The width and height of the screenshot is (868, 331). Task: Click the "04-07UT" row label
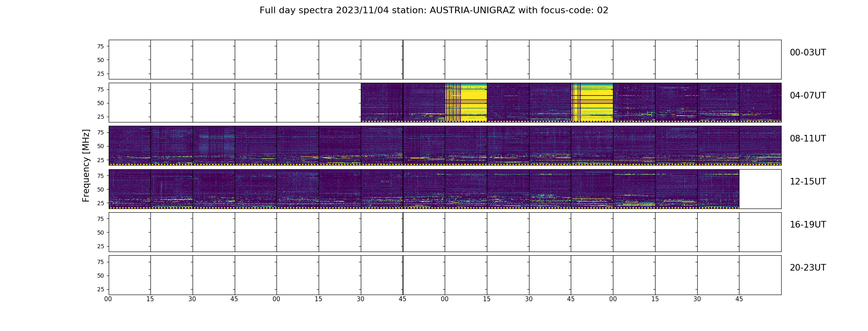[x=808, y=96]
